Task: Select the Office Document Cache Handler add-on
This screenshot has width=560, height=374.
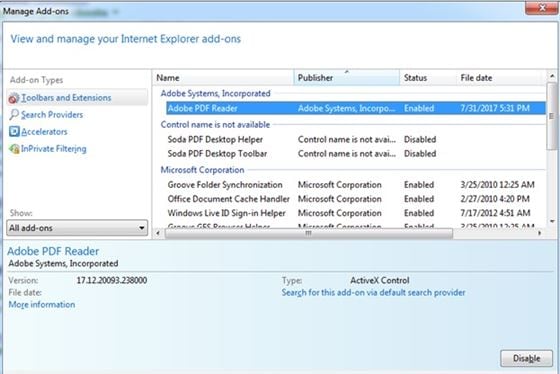Action: pos(229,199)
